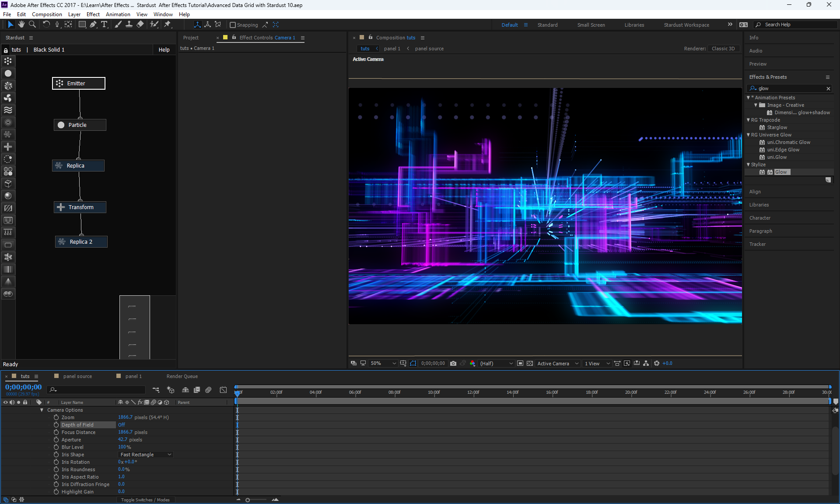Toggle transparency grid in composition viewer
Screen dimensions: 840x504
click(x=530, y=363)
